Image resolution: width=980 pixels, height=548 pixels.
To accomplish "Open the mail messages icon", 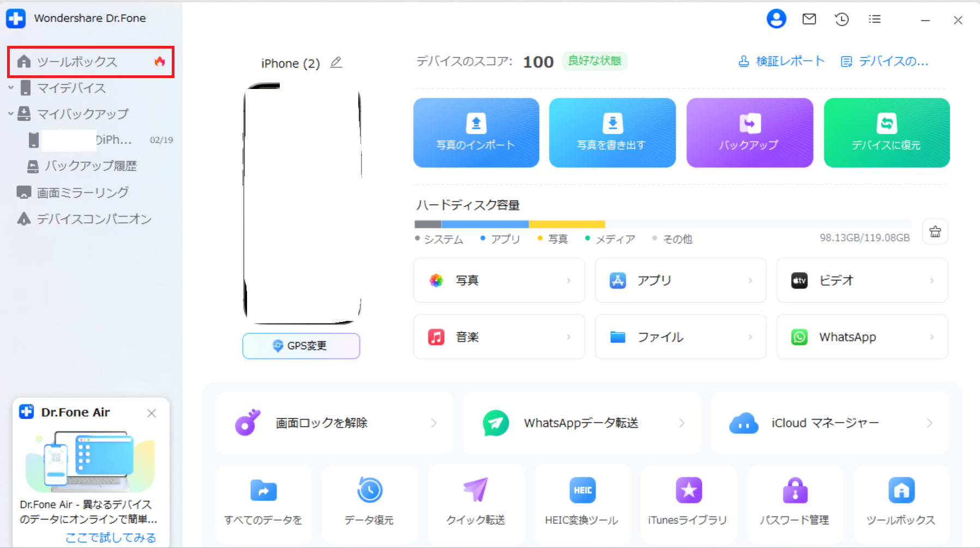I will pyautogui.click(x=809, y=19).
